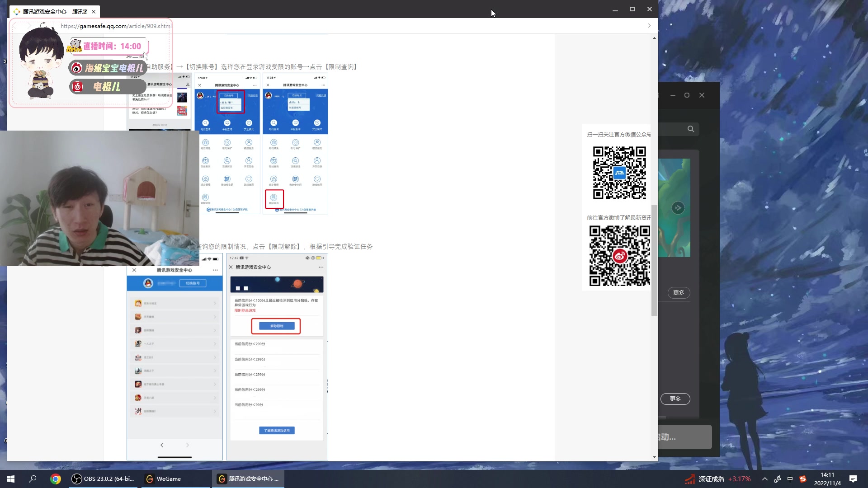The height and width of the screenshot is (488, 868).
Task: Click the scrollbar down arrow in the article window
Action: point(654,457)
